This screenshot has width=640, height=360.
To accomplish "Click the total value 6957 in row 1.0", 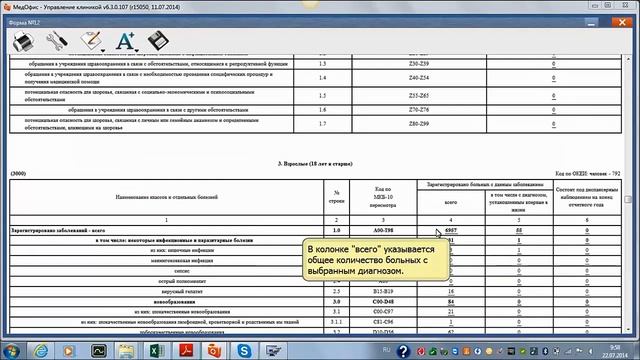I will 451,230.
